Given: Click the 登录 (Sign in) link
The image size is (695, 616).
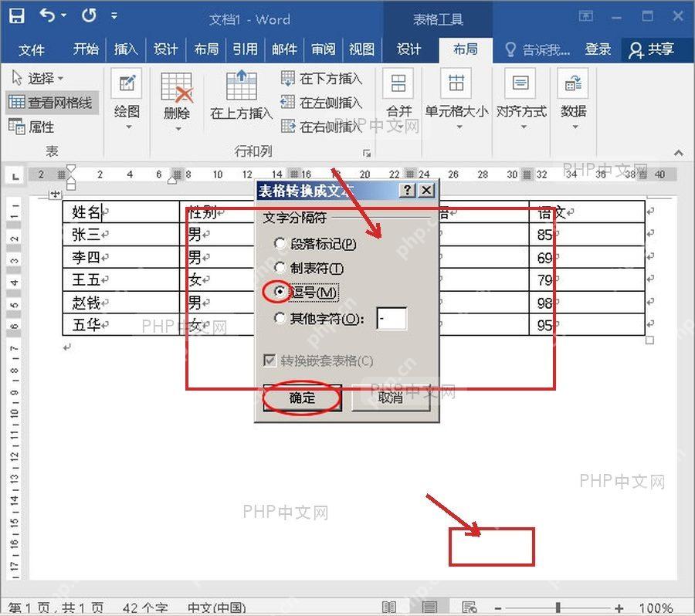Looking at the screenshot, I should click(x=598, y=49).
